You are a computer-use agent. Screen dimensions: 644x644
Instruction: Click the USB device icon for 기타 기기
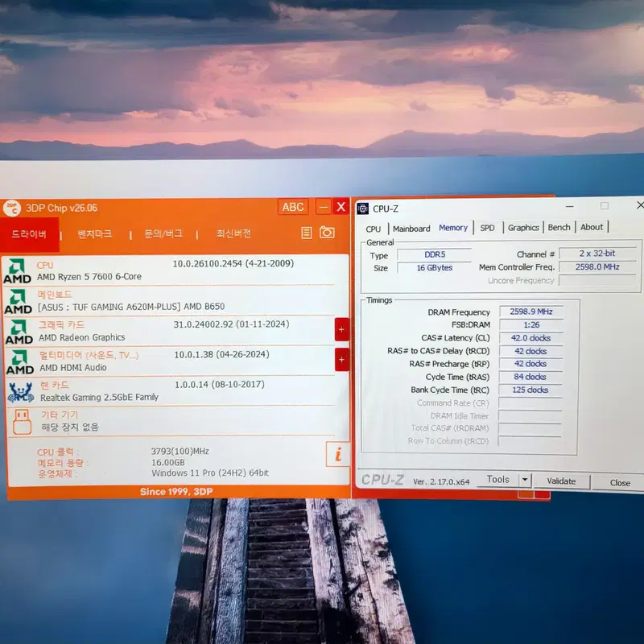point(22,421)
